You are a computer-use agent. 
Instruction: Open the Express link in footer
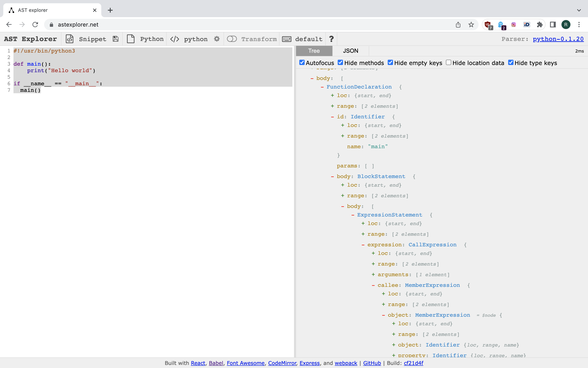click(310, 363)
